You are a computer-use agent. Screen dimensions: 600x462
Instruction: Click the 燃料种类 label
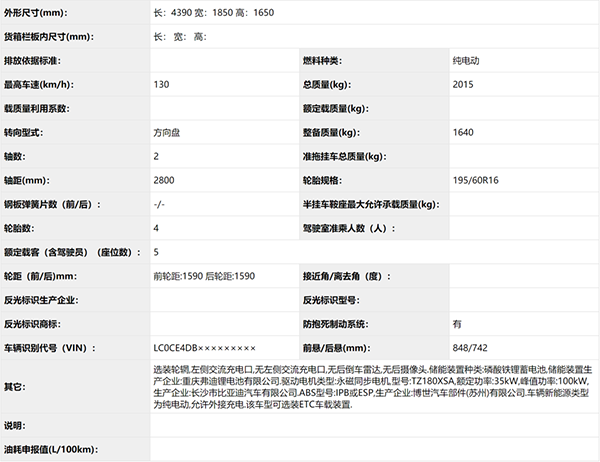coord(322,61)
